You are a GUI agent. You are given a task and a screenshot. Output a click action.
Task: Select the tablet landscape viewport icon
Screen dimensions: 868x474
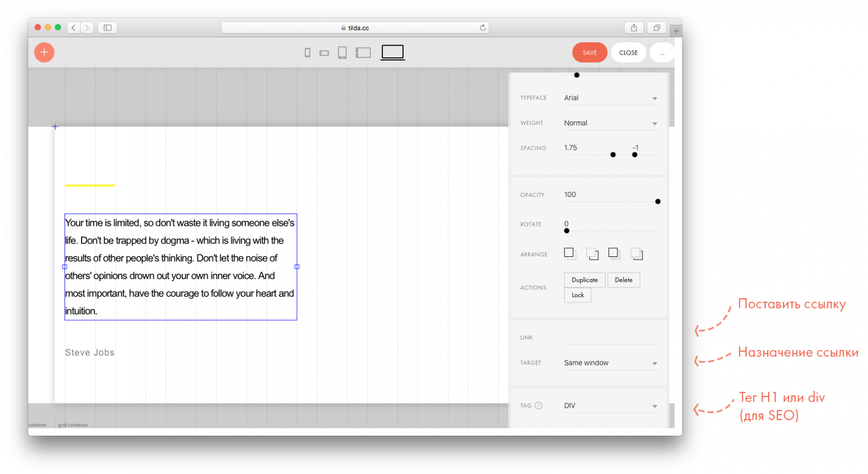(363, 53)
